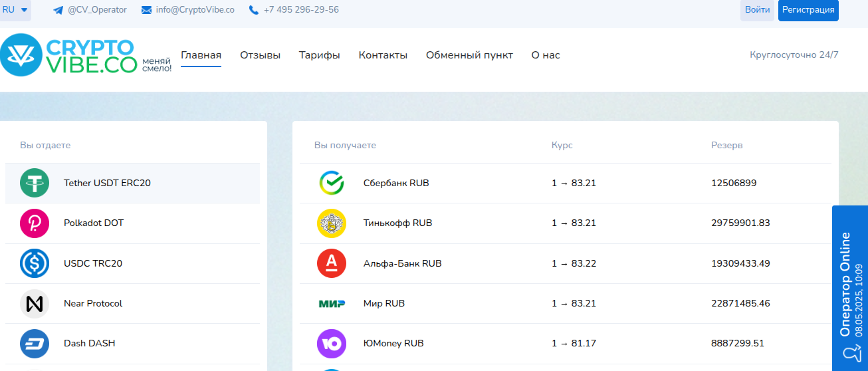The width and height of the screenshot is (868, 371).
Task: Select the Альфа-Банк red icon
Action: click(331, 263)
